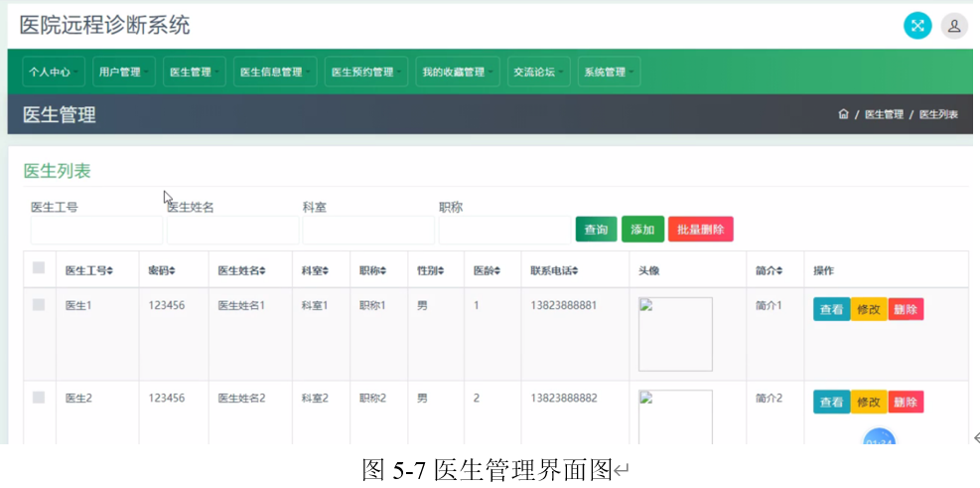Delete 医生2 with the 删除 button
This screenshot has height=488, width=980.
pos(906,402)
